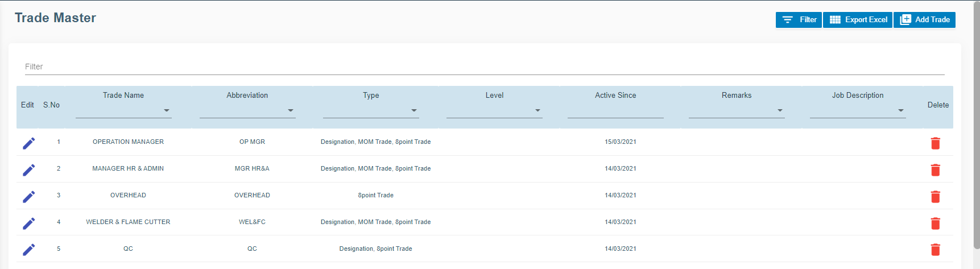This screenshot has height=269, width=980.
Task: Export the table using Export Excel
Action: [x=858, y=20]
